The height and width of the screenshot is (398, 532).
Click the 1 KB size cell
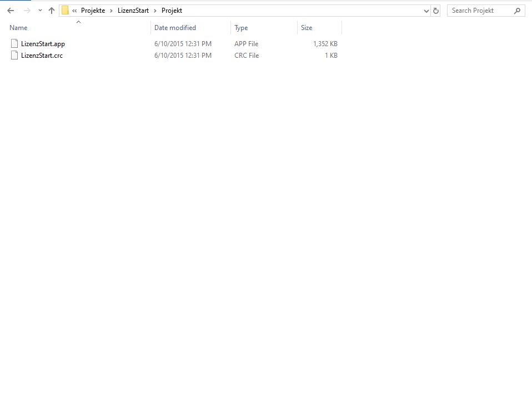(x=331, y=56)
